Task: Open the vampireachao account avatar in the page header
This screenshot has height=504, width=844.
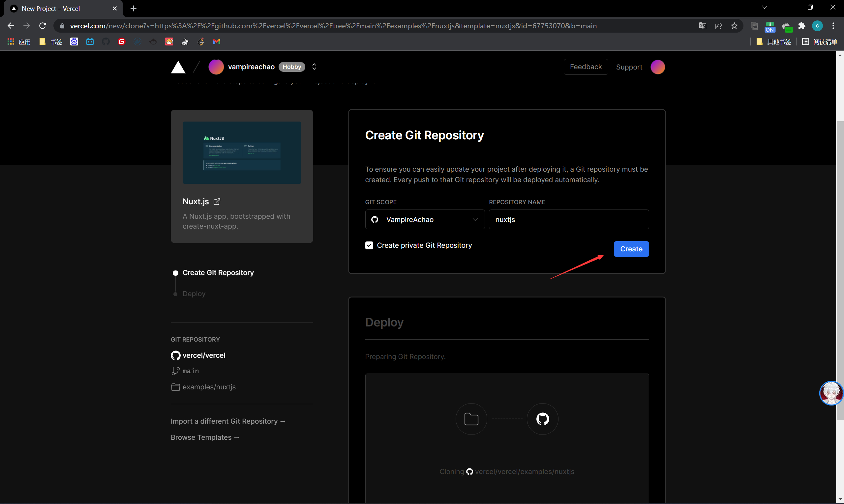Action: pos(216,67)
